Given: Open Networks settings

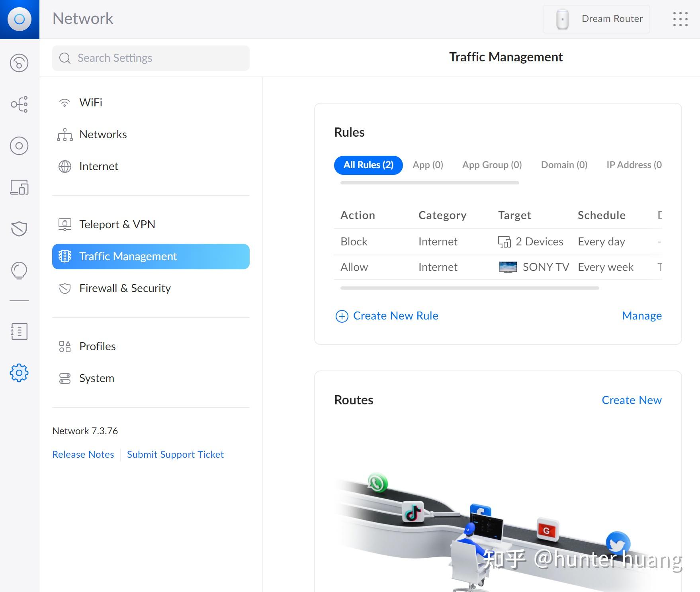Looking at the screenshot, I should pos(151,135).
